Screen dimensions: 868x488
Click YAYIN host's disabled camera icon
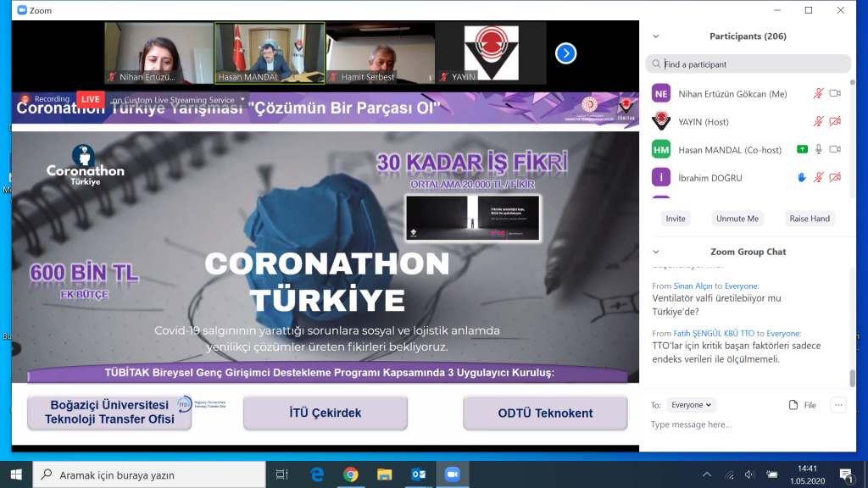point(835,122)
